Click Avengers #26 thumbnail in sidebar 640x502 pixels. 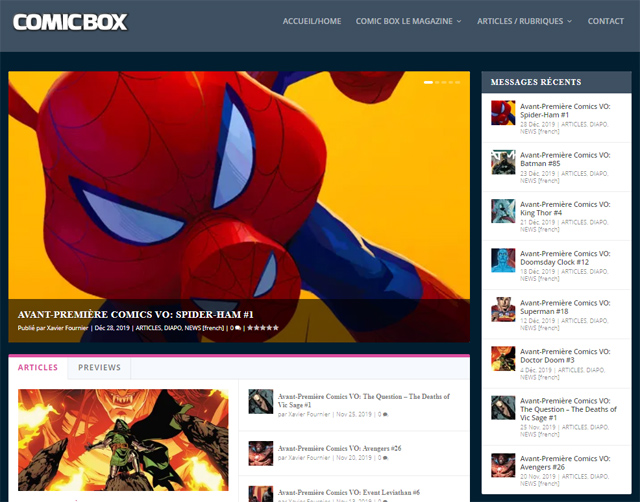(x=503, y=465)
